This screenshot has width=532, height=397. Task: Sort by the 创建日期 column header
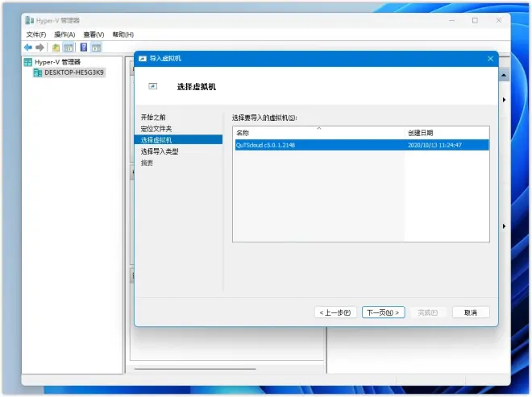(447, 133)
